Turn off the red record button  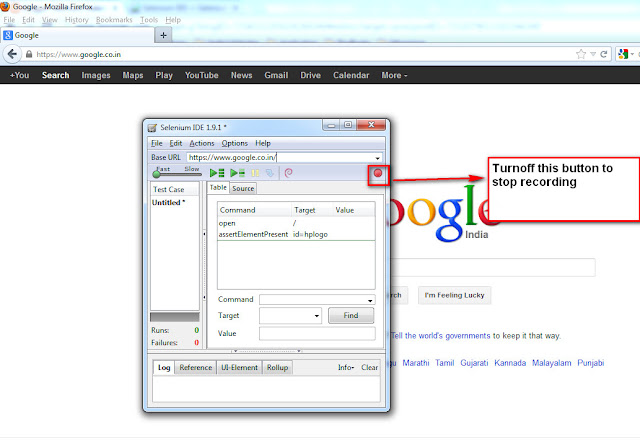[378, 173]
